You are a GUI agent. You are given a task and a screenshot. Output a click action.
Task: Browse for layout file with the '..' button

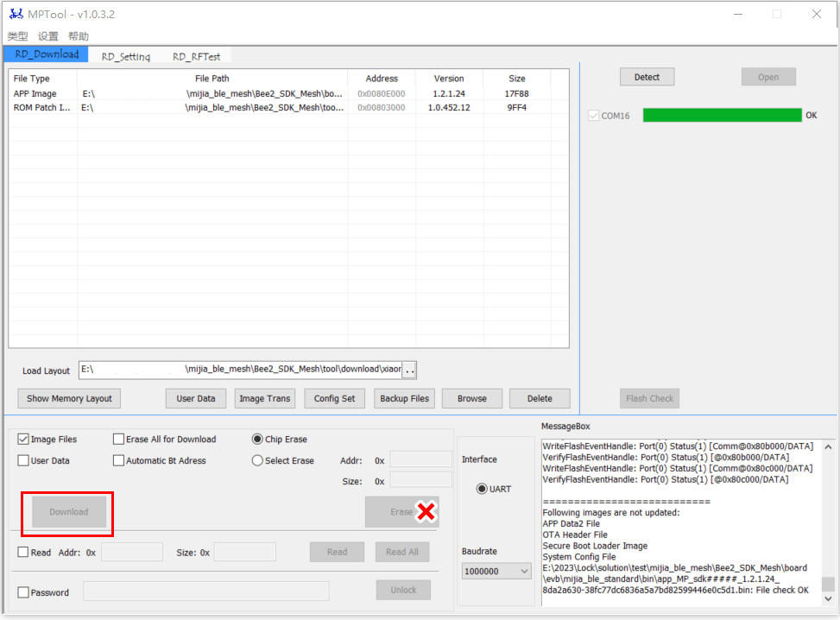409,370
